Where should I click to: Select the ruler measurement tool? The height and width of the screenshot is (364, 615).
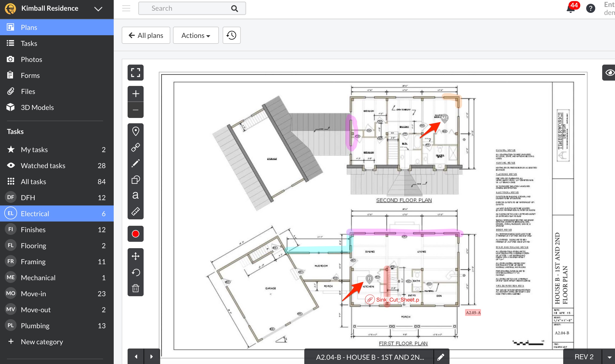(136, 211)
